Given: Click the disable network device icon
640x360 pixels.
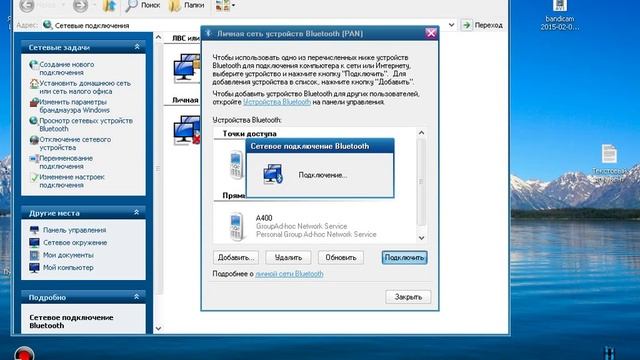Looking at the screenshot, I should click(34, 140).
